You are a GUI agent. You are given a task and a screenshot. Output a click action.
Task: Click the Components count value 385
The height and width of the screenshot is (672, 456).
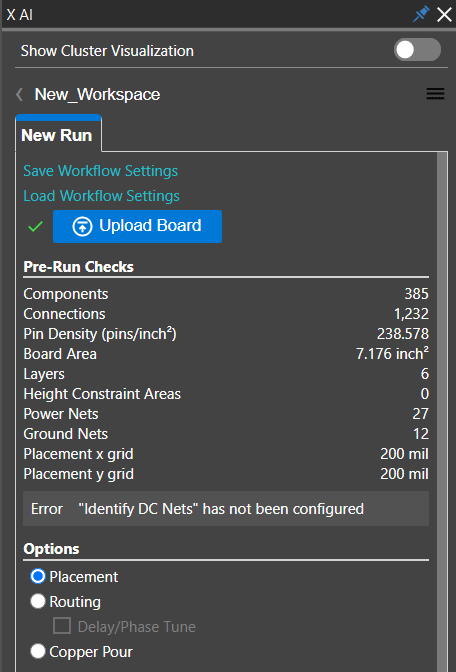pos(416,294)
